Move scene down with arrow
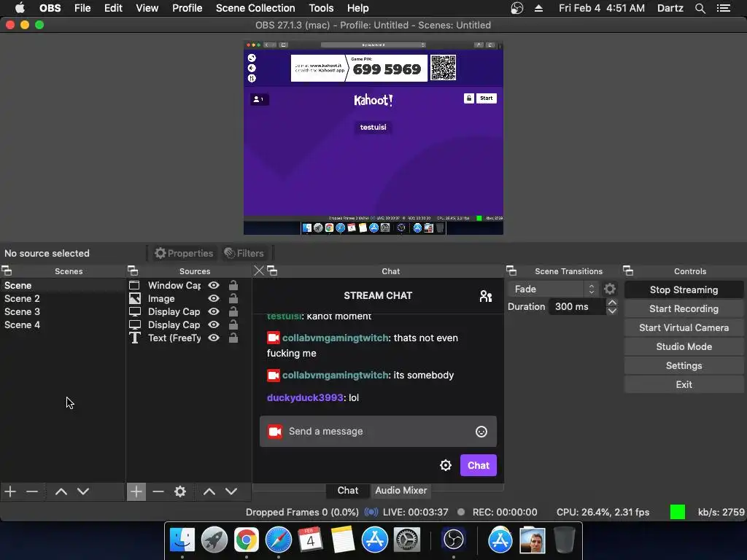Viewport: 747px width, 560px height. coord(83,491)
